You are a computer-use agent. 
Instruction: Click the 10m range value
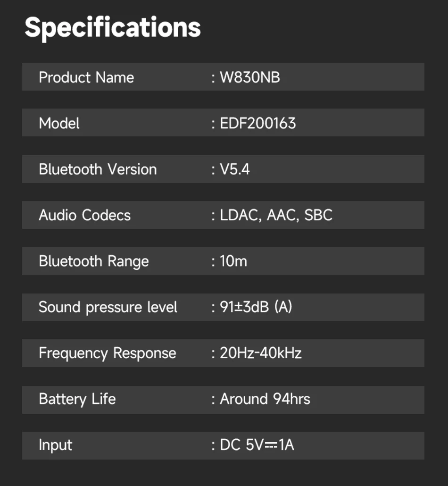point(233,261)
